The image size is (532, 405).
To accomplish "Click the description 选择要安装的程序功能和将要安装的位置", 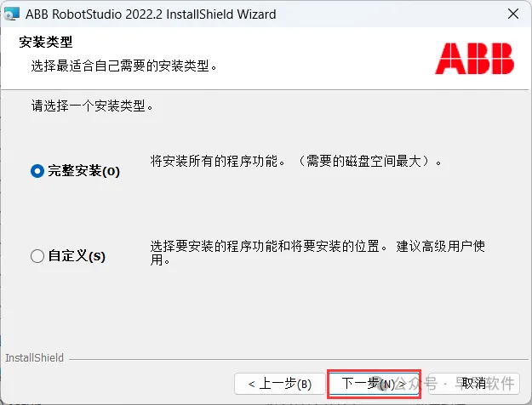I will 268,246.
